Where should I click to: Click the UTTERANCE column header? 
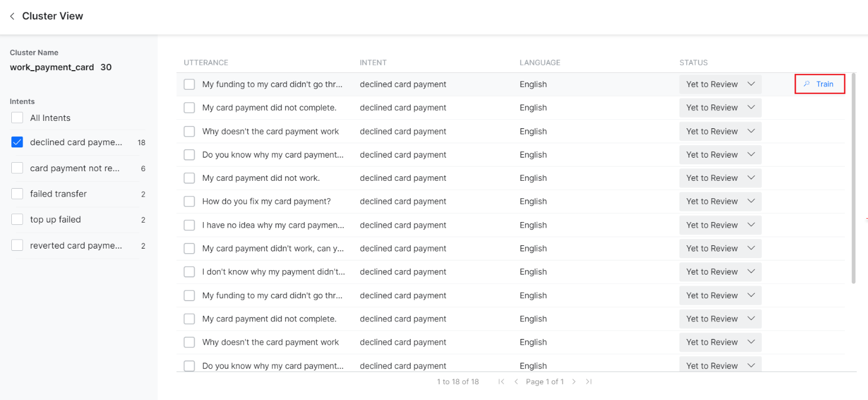(206, 63)
